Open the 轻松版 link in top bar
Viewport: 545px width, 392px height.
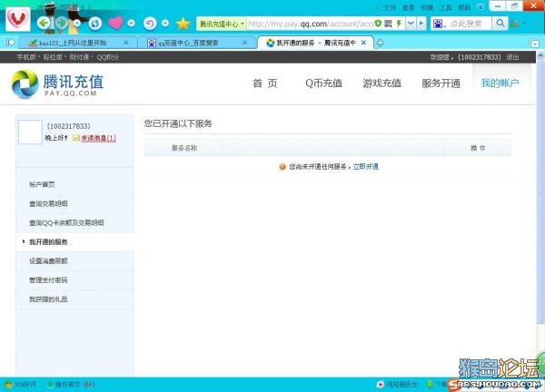pyautogui.click(x=53, y=57)
